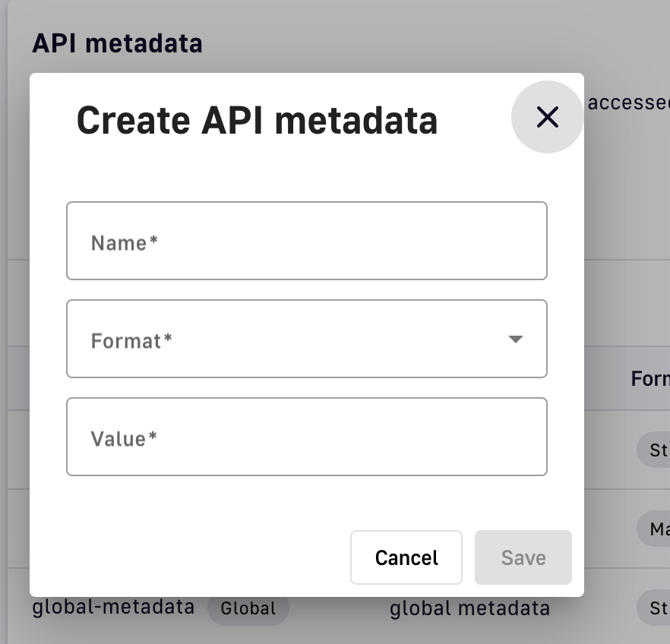Image resolution: width=670 pixels, height=644 pixels.
Task: Click the Create API metadata dialog title
Action: (x=258, y=121)
